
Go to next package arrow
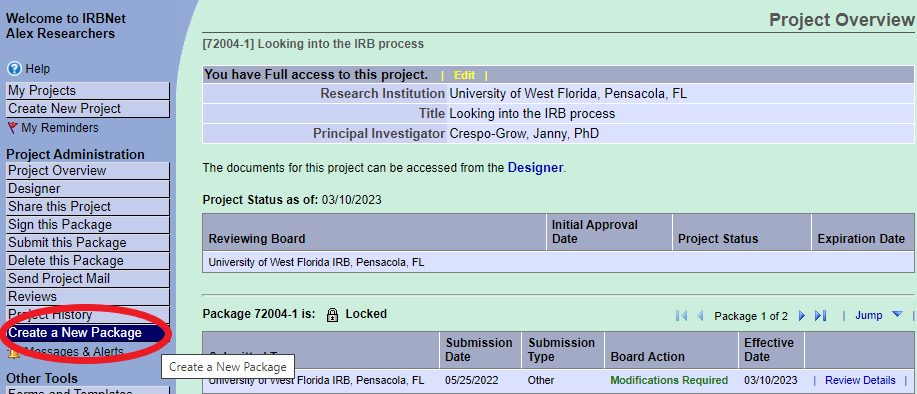(x=802, y=316)
